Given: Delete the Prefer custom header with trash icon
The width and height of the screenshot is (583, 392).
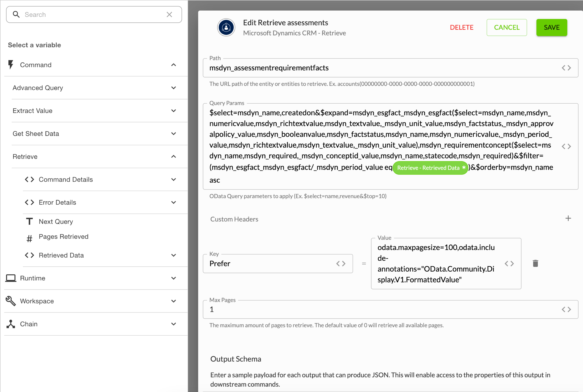Looking at the screenshot, I should (535, 264).
